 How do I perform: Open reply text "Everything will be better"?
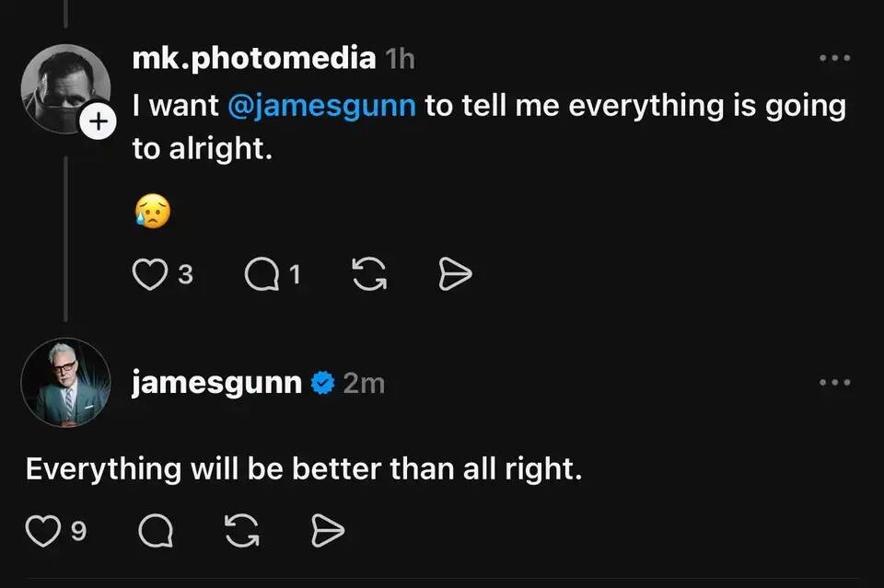304,468
